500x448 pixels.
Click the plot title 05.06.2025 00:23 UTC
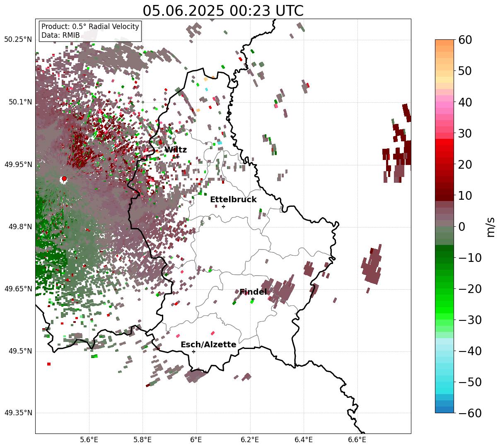[x=223, y=11]
